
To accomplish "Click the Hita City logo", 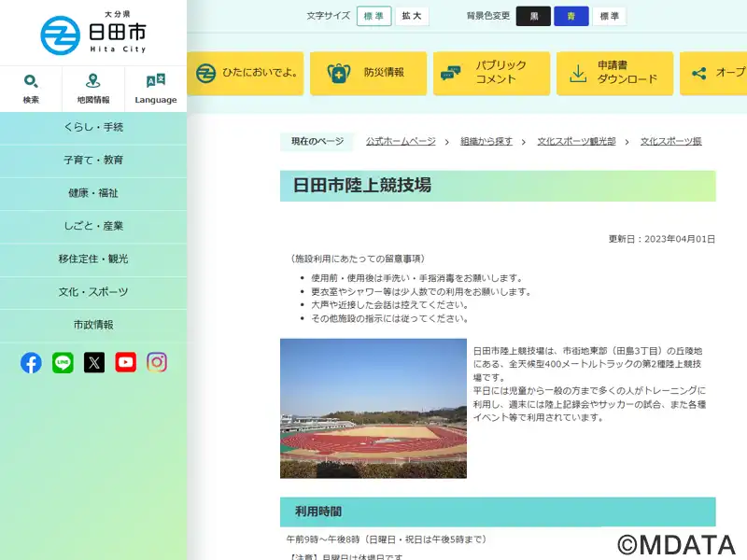I will 93,34.
